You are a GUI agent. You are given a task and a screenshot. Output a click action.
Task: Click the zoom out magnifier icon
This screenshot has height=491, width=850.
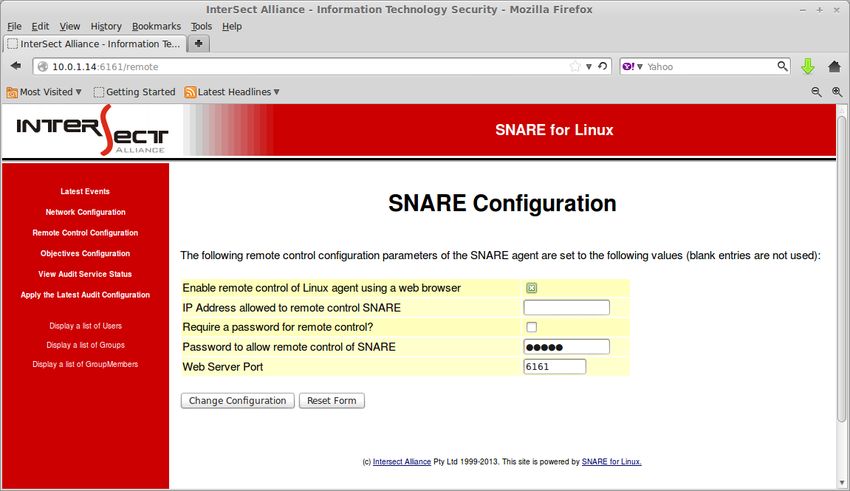tap(816, 92)
